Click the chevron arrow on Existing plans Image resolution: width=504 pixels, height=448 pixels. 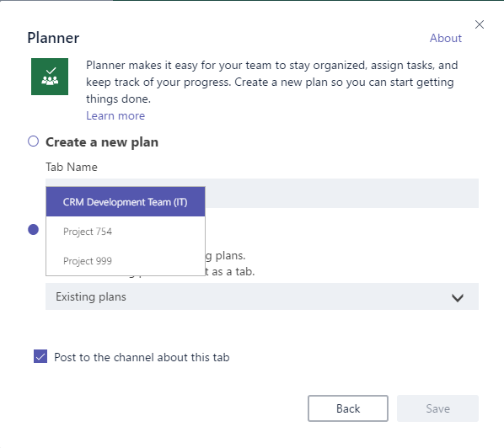tap(458, 297)
